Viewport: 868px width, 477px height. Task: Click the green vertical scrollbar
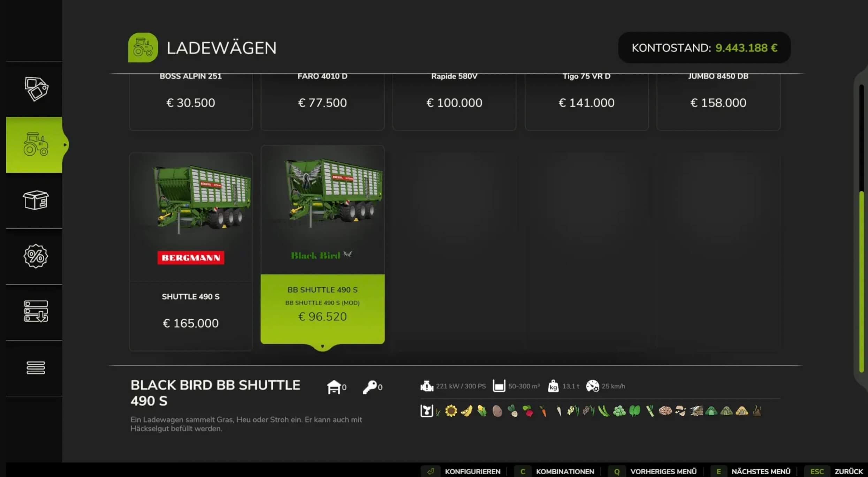pos(861,282)
